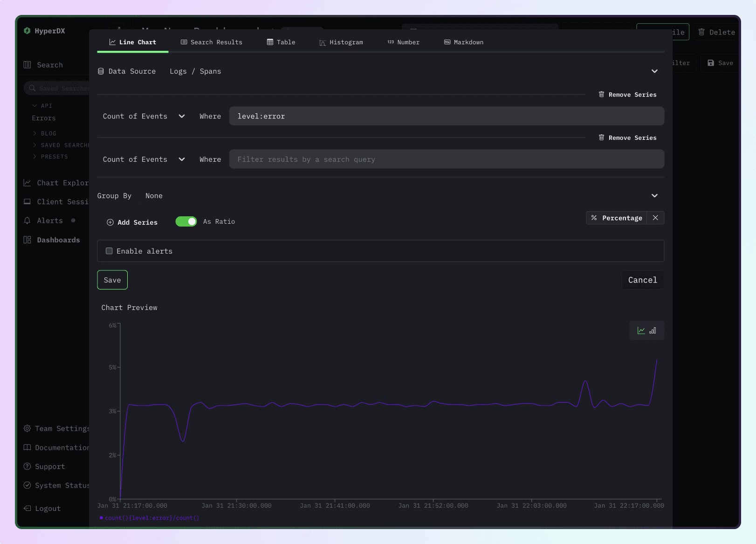Check the Enable alerts checkbox
Viewport: 756px width, 544px height.
(109, 251)
